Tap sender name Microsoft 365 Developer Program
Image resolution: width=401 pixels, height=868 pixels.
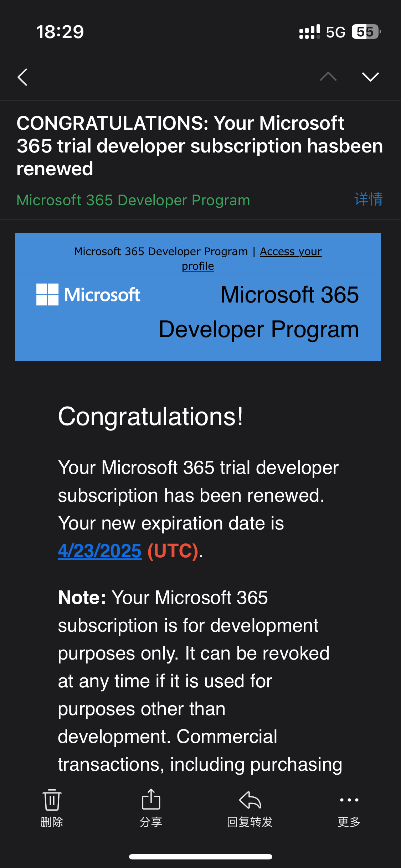pyautogui.click(x=133, y=200)
